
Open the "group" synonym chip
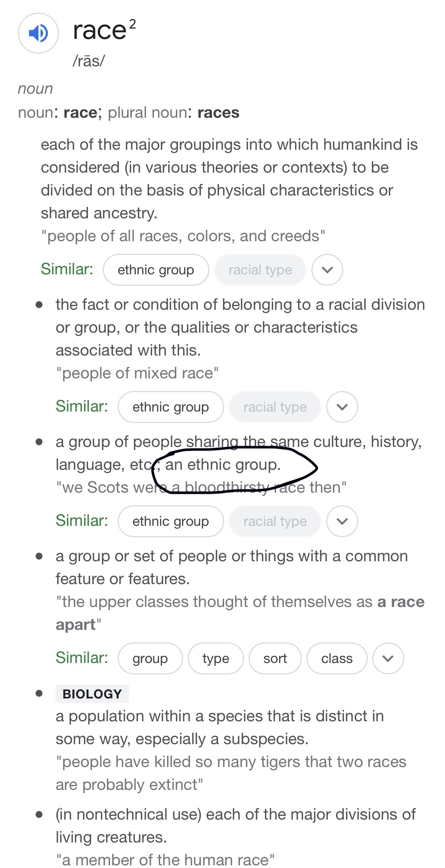pyautogui.click(x=150, y=658)
